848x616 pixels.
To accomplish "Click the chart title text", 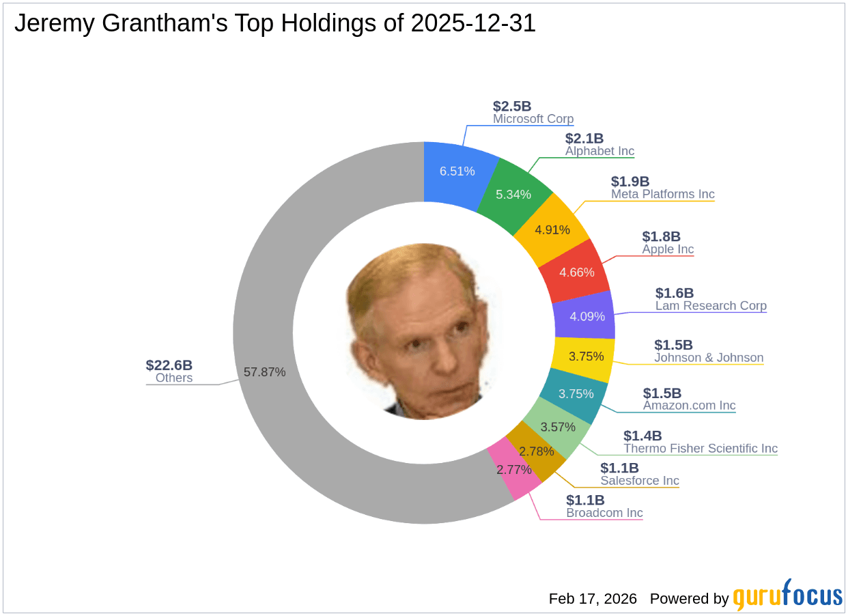I will (275, 24).
